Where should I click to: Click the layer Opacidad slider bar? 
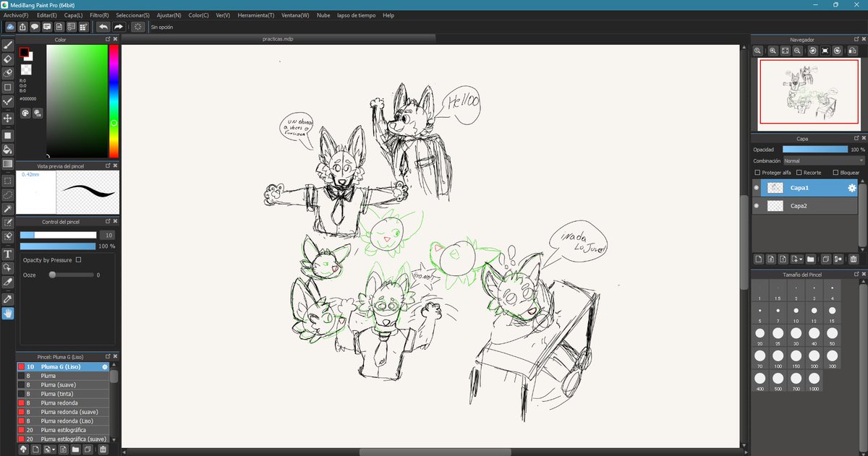tap(814, 150)
